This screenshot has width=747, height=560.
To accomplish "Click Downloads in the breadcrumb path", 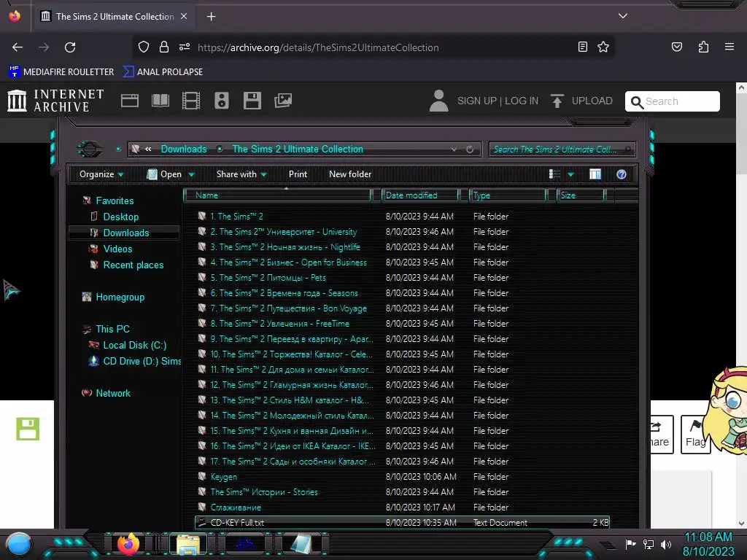I will pos(184,149).
